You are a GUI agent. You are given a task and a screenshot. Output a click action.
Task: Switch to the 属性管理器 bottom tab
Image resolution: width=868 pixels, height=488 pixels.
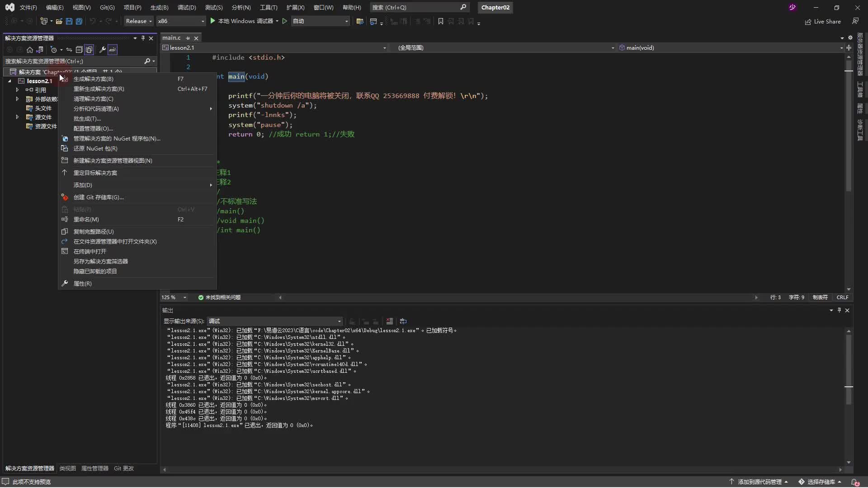click(x=95, y=469)
